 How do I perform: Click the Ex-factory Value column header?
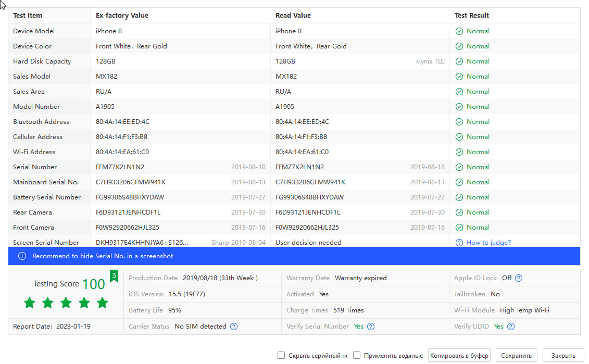point(122,16)
